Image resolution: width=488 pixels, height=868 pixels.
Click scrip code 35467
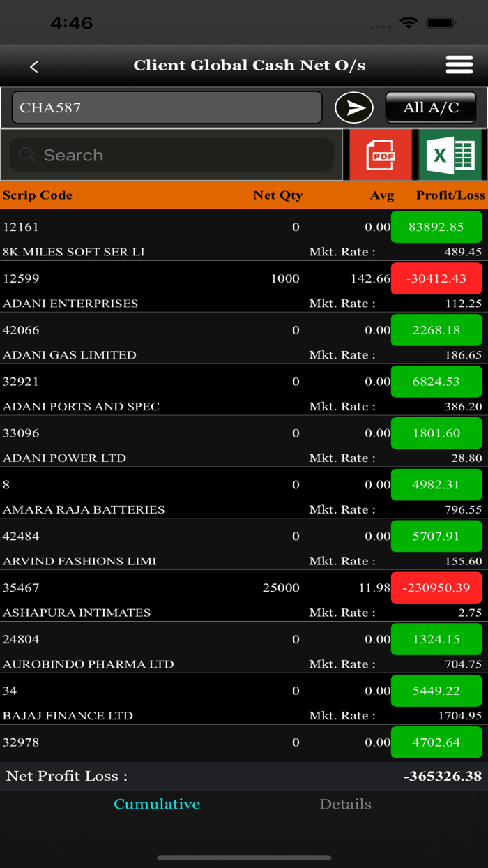tap(21, 588)
